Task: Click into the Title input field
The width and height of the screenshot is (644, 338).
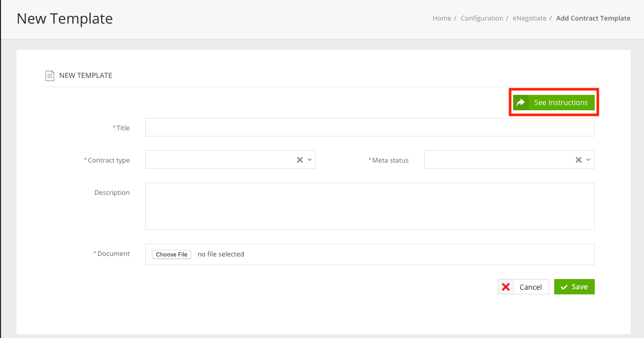Action: [x=369, y=127]
